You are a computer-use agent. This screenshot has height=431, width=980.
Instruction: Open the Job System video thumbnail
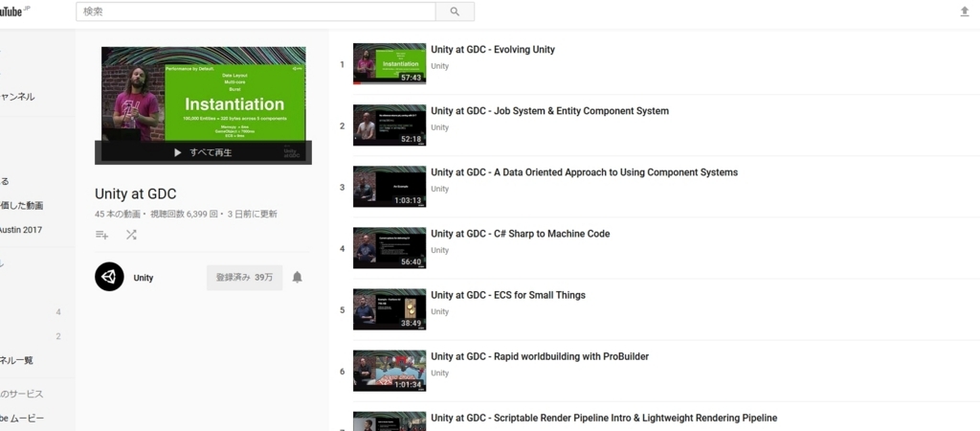click(x=390, y=125)
